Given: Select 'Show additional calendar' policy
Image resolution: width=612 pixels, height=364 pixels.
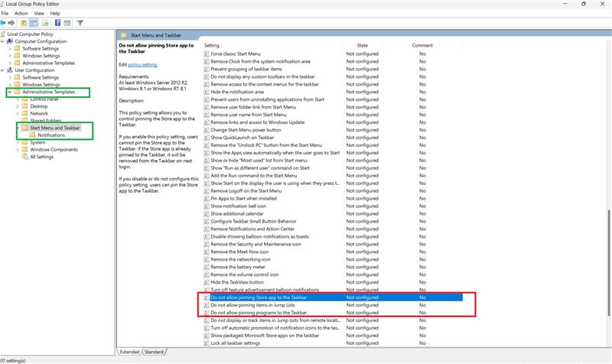Looking at the screenshot, I should click(237, 214).
